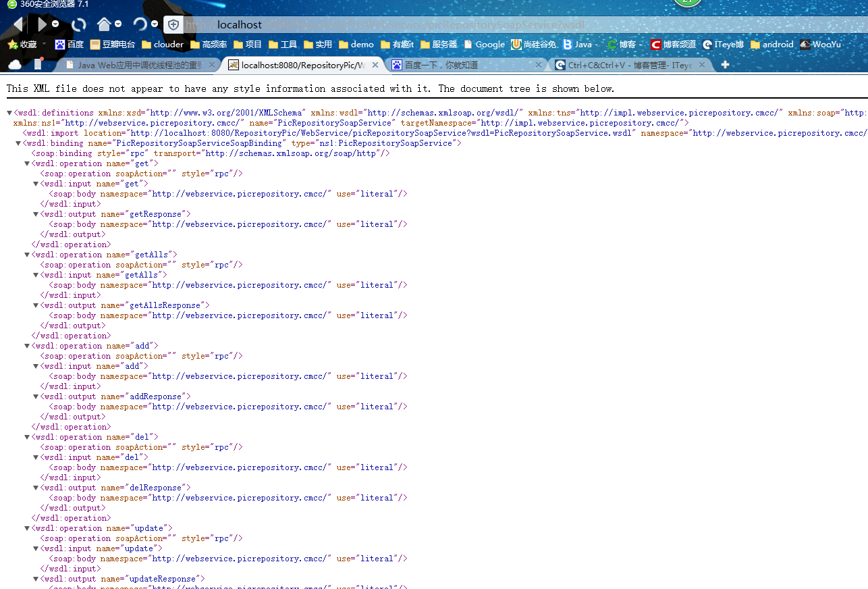The image size is (868, 589).
Task: Expand the 收藏 favorites dropdown arrow
Action: pos(45,44)
